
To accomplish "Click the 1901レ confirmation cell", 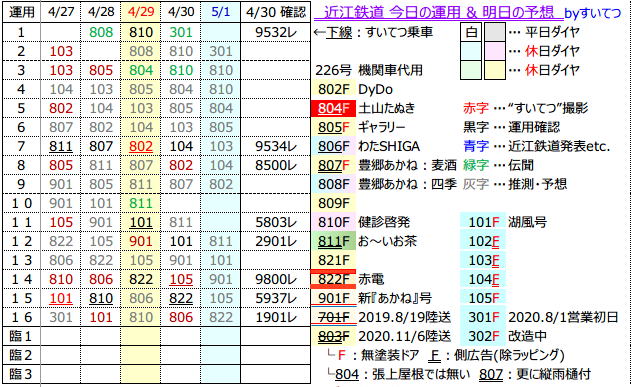I will (276, 317).
